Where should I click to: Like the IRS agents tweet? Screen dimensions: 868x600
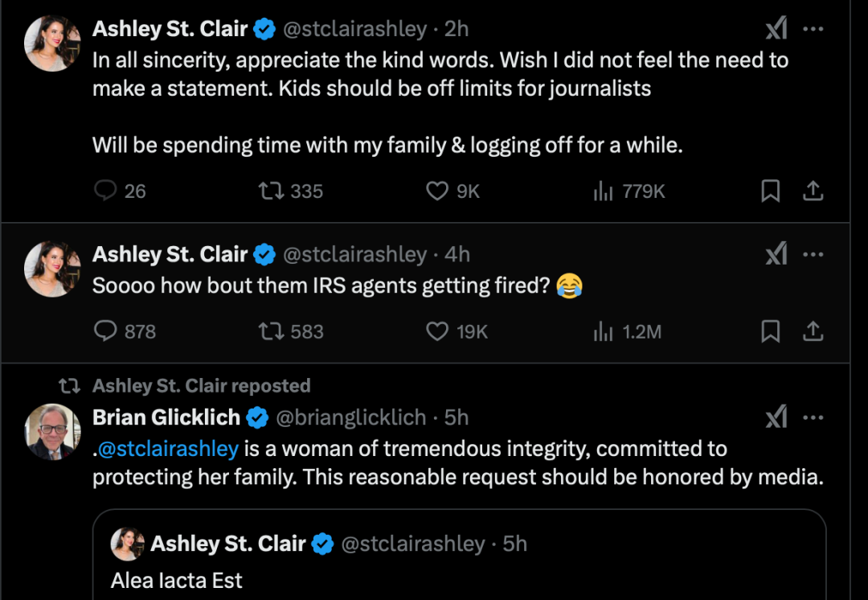pyautogui.click(x=457, y=331)
